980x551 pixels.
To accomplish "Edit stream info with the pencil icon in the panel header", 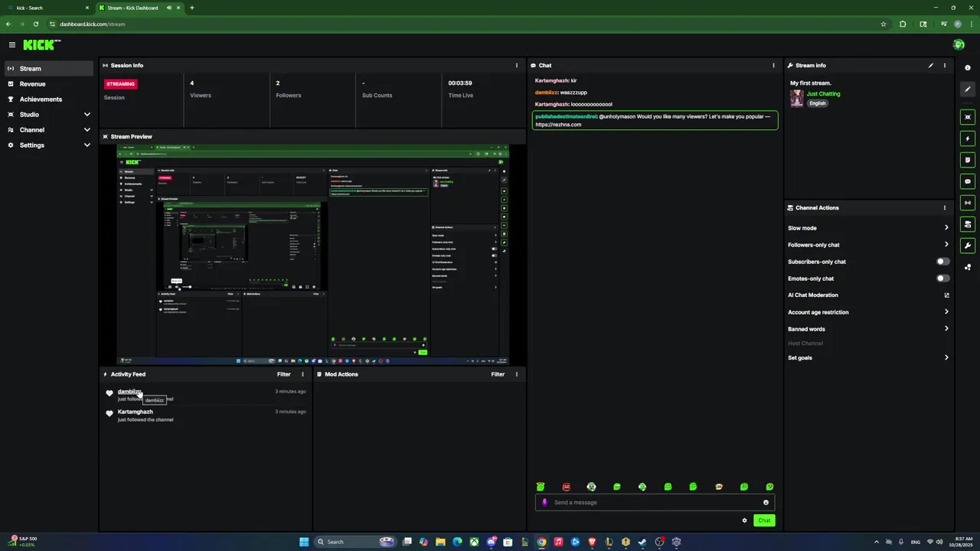I will click(931, 65).
